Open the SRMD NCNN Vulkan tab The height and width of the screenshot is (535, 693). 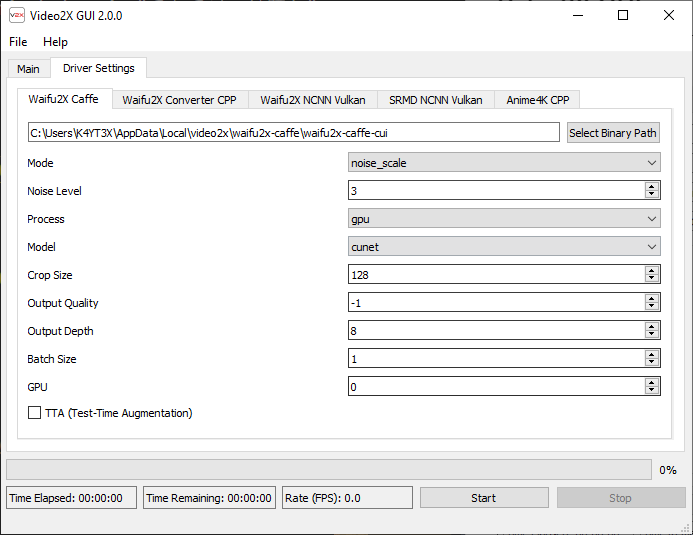click(x=435, y=100)
